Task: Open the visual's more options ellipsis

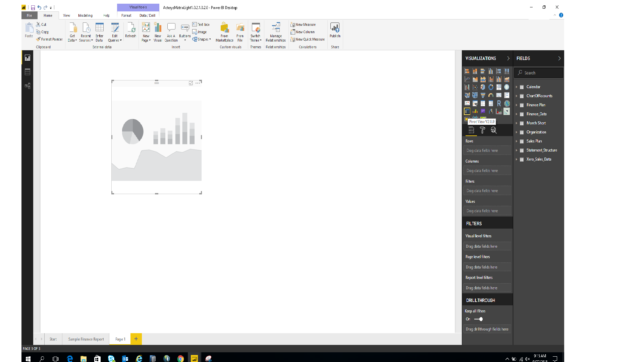Action: [x=198, y=83]
